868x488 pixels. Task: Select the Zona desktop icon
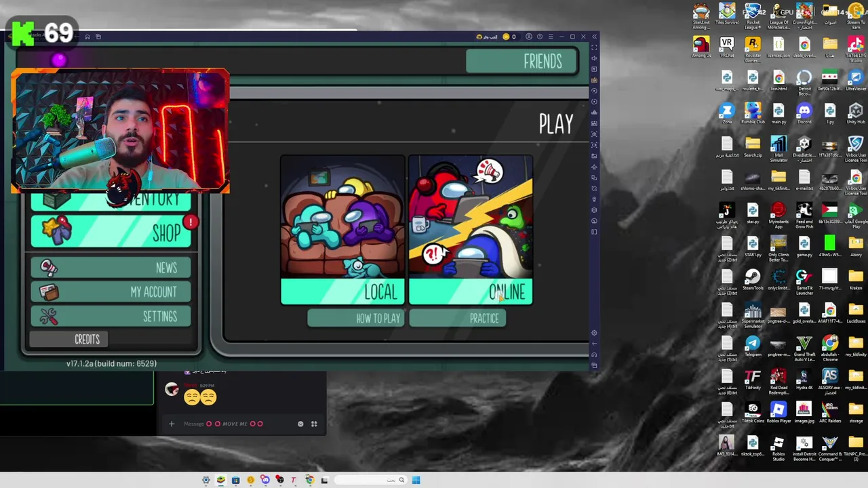727,115
